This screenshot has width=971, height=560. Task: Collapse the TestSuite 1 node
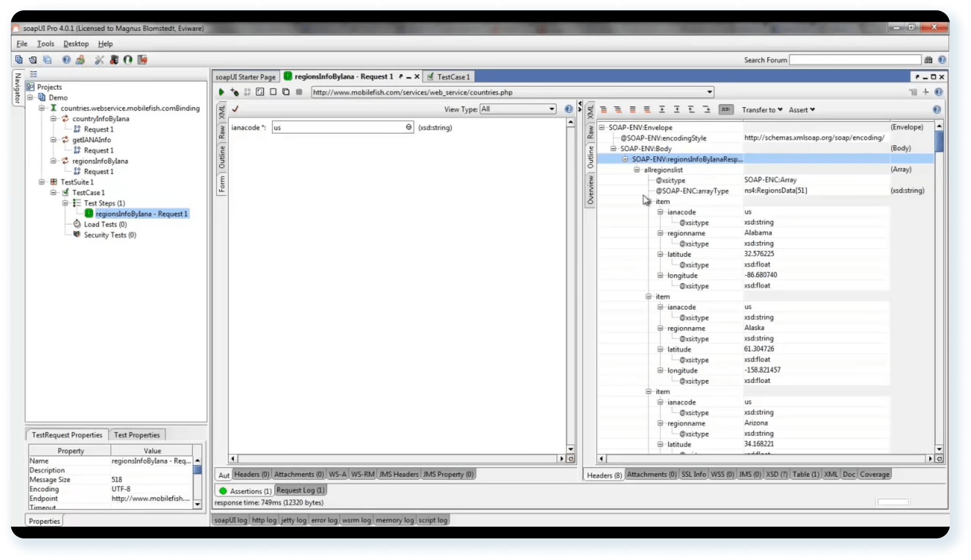click(42, 182)
